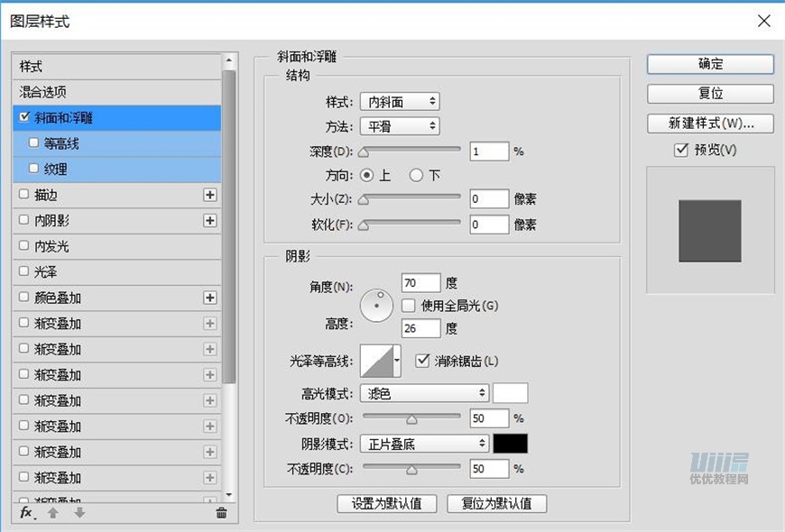The height and width of the screenshot is (532, 785).
Task: Click the angle dial for shadow direction
Action: 377,307
